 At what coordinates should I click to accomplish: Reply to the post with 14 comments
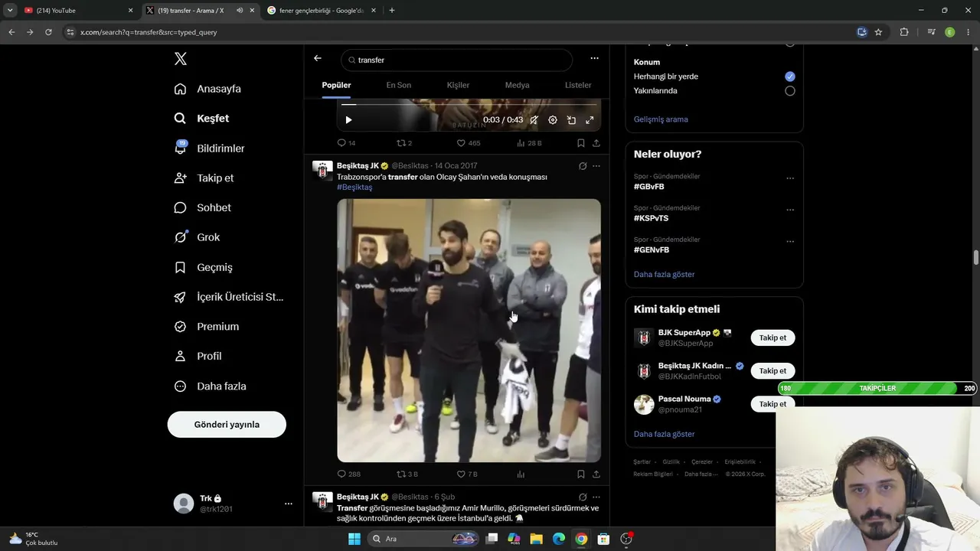(x=346, y=143)
